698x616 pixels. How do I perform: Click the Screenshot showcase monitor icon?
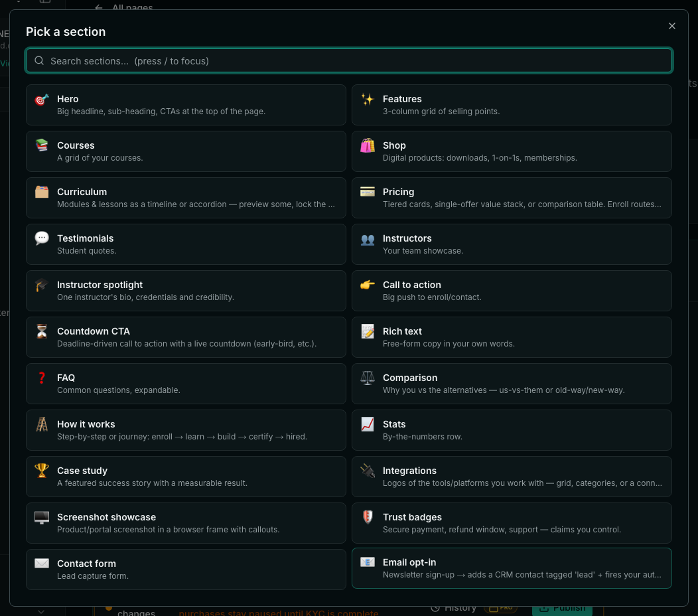[42, 518]
